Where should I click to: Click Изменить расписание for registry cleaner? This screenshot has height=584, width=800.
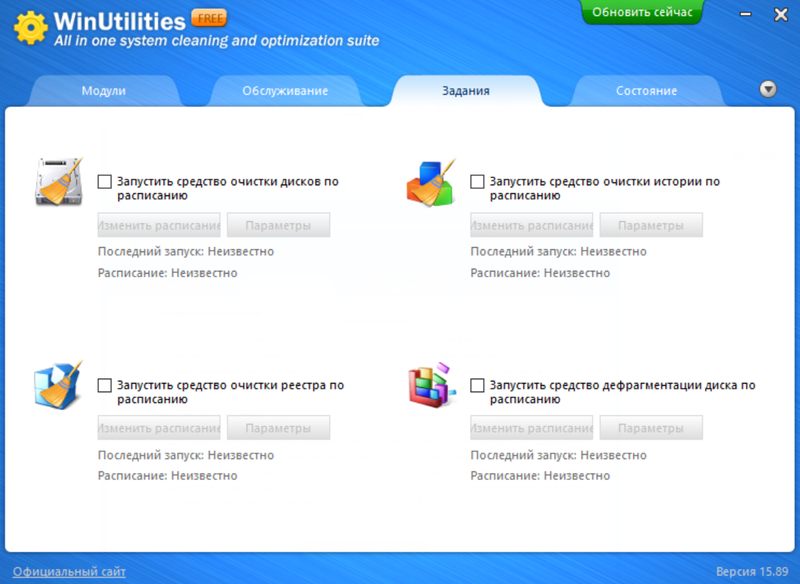[159, 428]
